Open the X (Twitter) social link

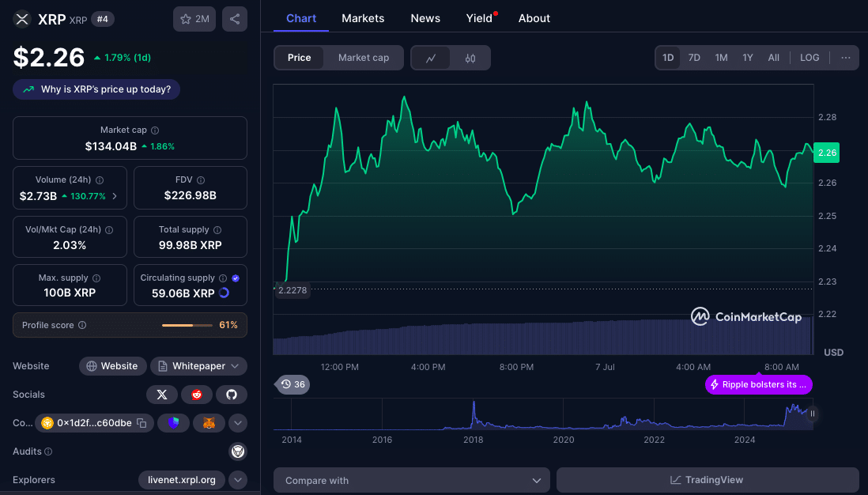pyautogui.click(x=161, y=395)
